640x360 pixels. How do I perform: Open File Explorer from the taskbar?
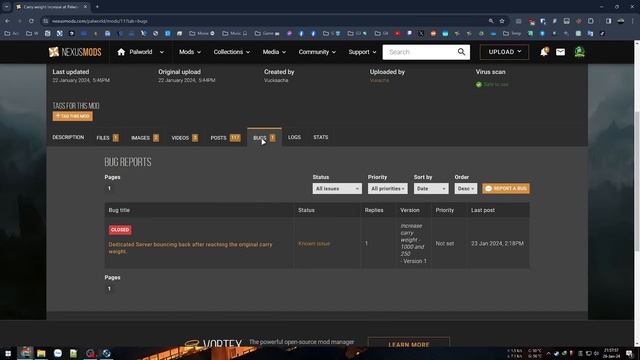click(x=41, y=353)
